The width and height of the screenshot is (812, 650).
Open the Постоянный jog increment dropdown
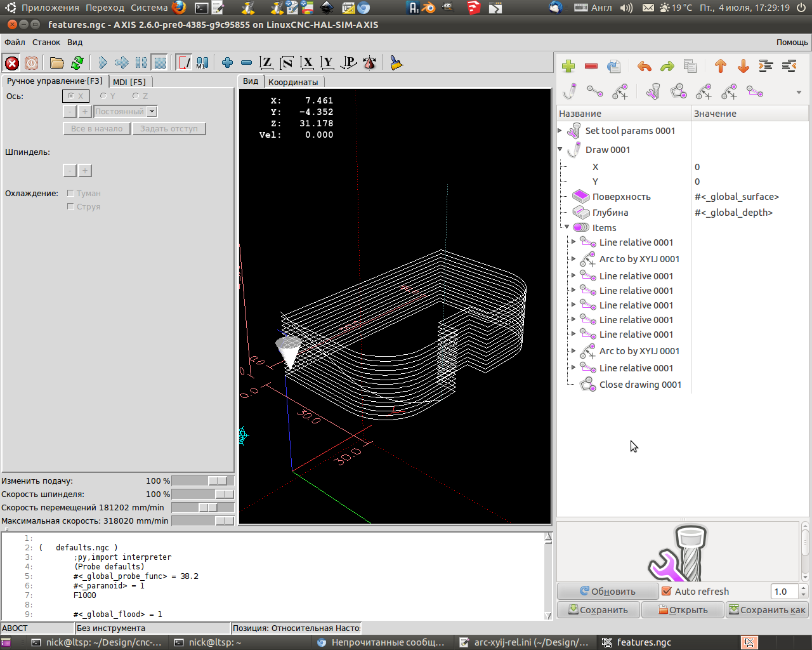click(152, 112)
